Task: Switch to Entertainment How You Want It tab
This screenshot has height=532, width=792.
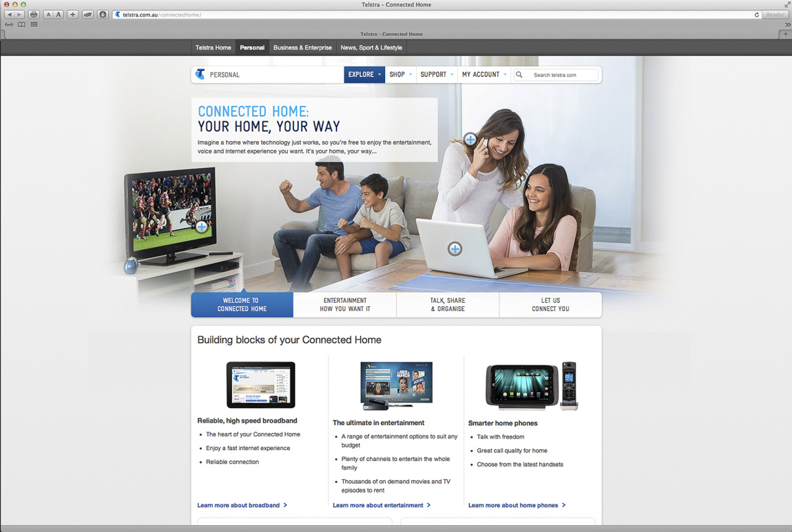Action: tap(345, 304)
